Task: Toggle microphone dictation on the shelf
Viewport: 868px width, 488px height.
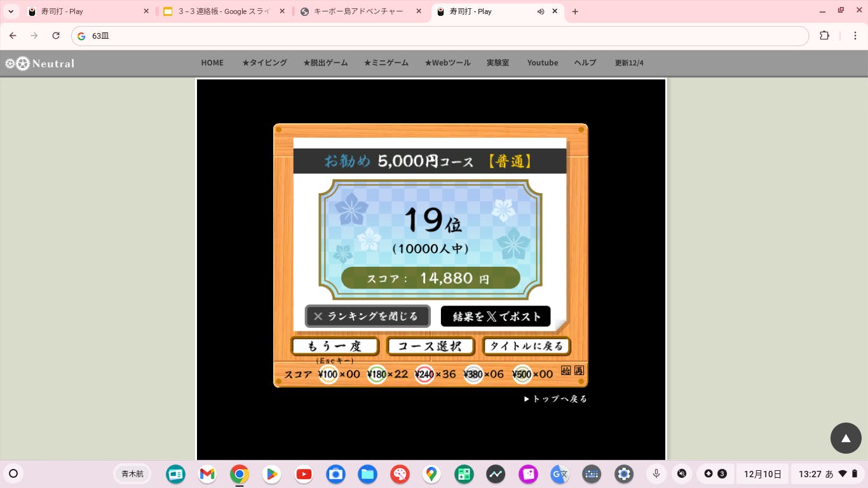Action: click(656, 473)
